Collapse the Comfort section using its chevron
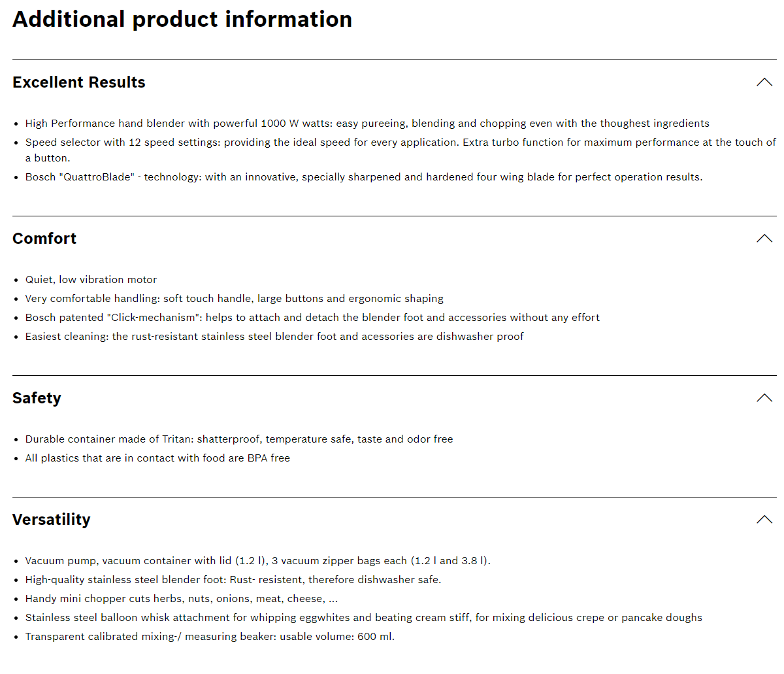Viewport: 784px width, 674px height. point(764,239)
